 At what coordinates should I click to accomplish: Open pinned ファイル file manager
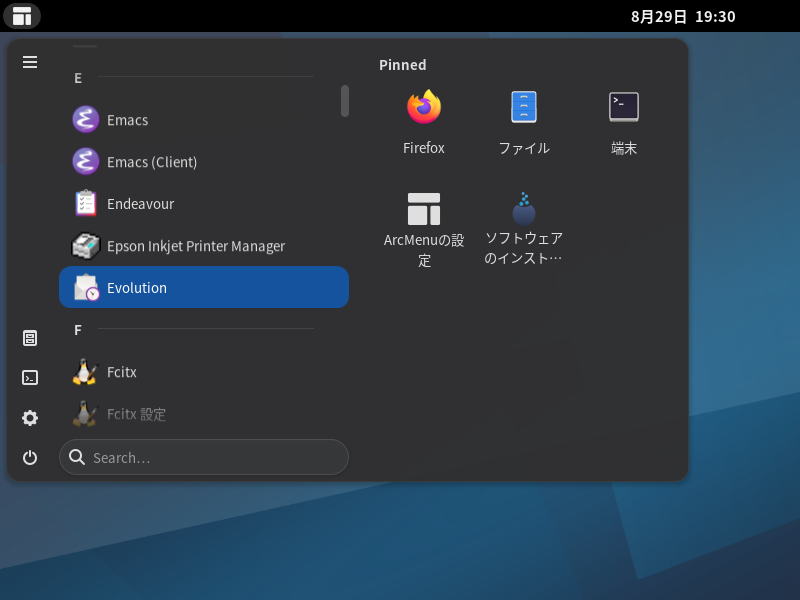click(x=524, y=122)
